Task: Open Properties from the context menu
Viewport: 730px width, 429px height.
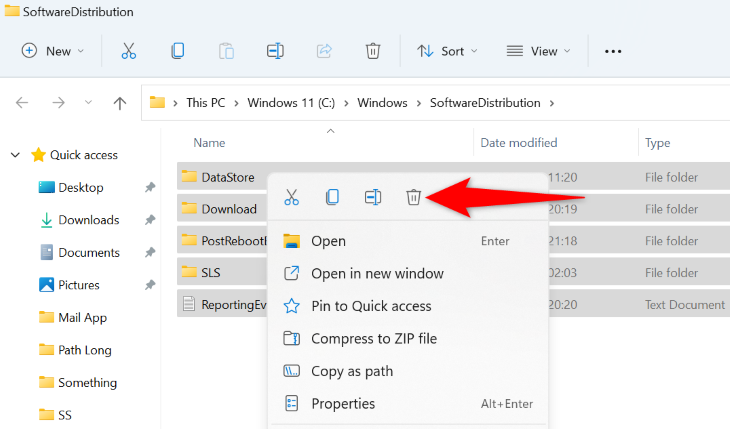Action: coord(408,404)
